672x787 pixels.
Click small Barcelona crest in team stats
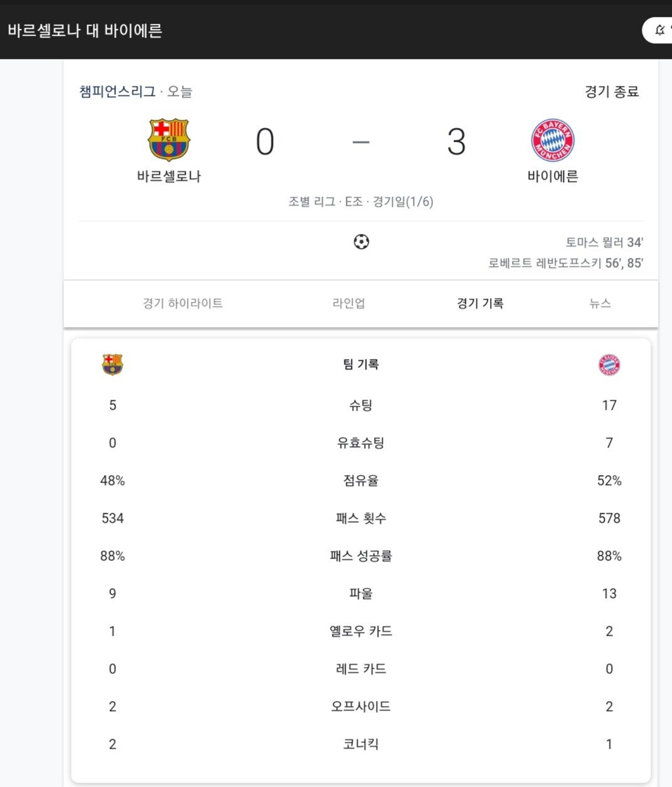pos(112,365)
